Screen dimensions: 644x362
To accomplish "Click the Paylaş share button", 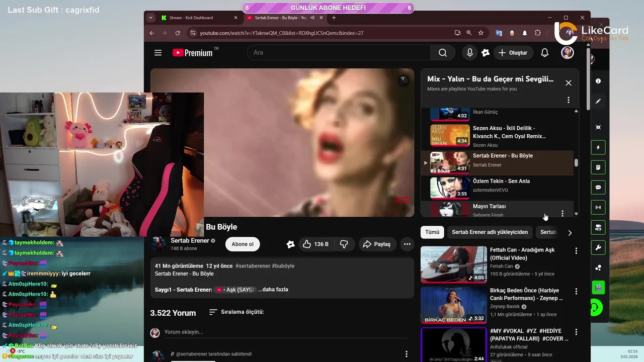I will coord(377,244).
